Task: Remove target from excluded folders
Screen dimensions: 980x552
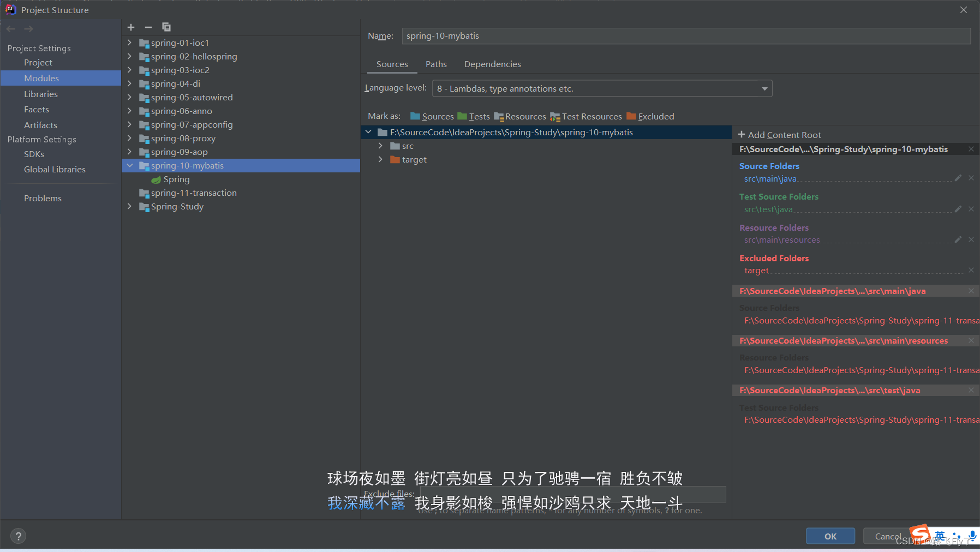Action: coord(971,271)
